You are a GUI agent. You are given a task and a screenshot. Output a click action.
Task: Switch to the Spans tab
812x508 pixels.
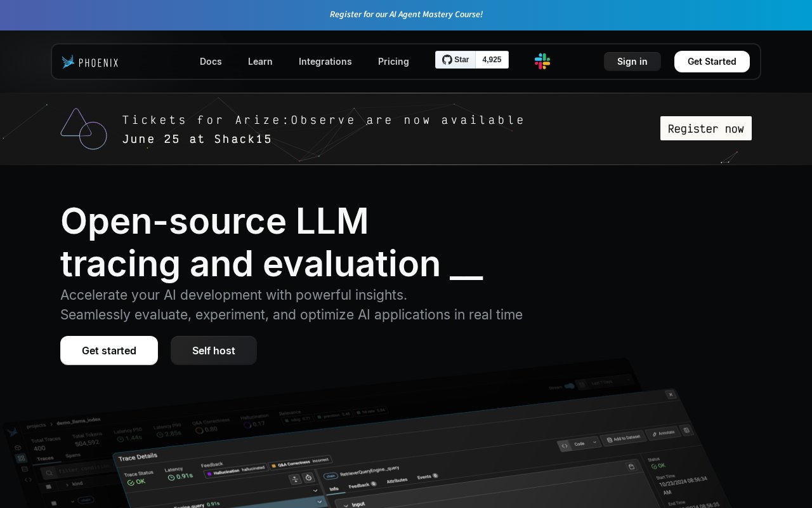73,455
